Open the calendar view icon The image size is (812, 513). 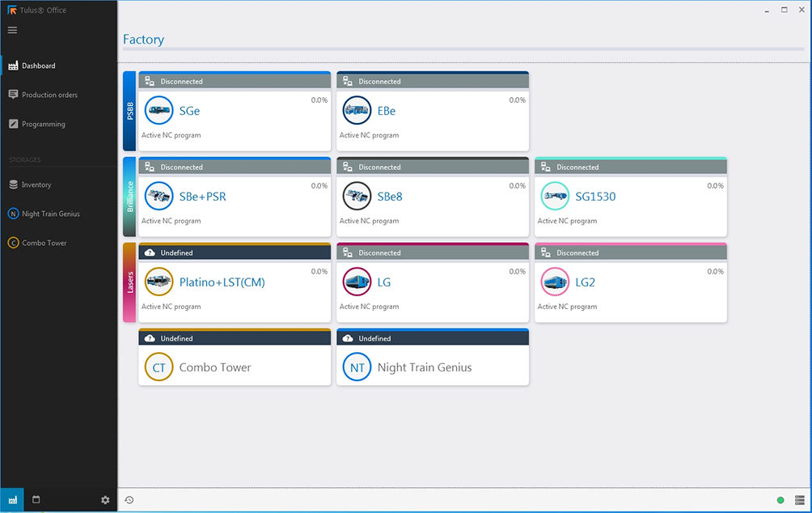click(36, 500)
